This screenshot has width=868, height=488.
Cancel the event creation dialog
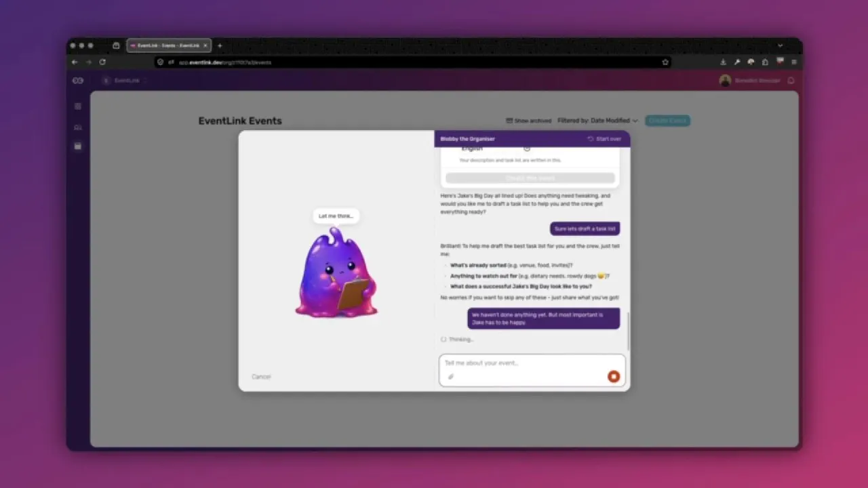coord(261,377)
